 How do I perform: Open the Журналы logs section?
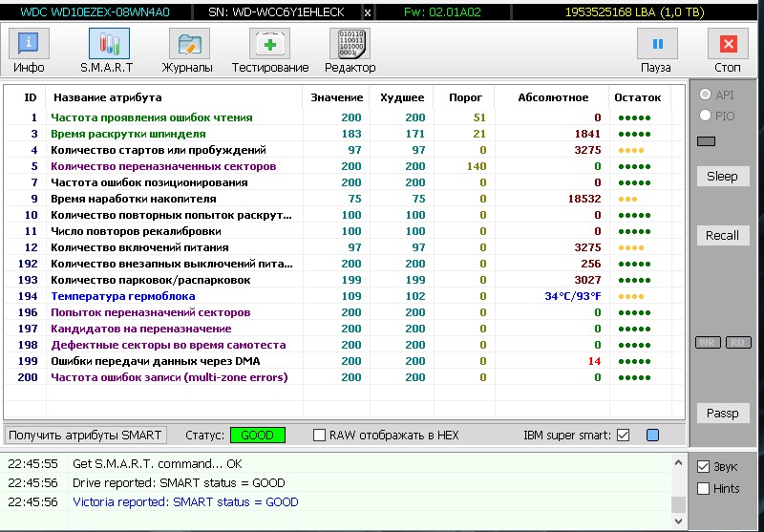pos(188,51)
